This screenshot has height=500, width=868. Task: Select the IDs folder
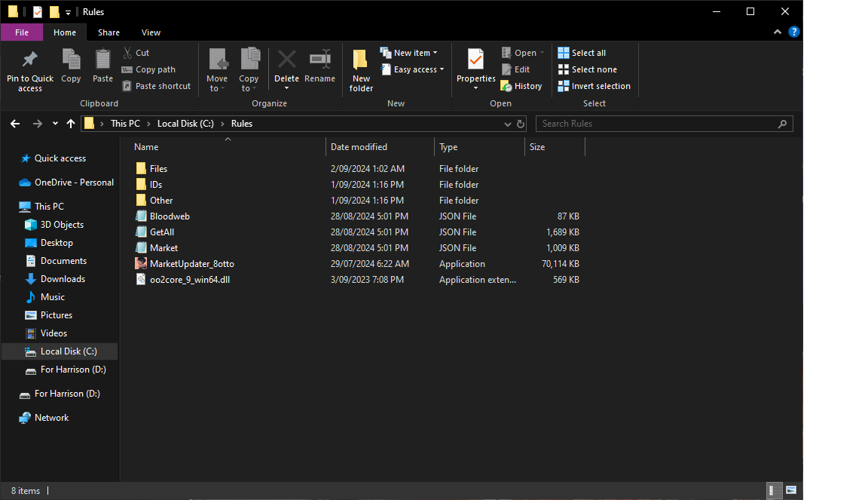click(149, 185)
